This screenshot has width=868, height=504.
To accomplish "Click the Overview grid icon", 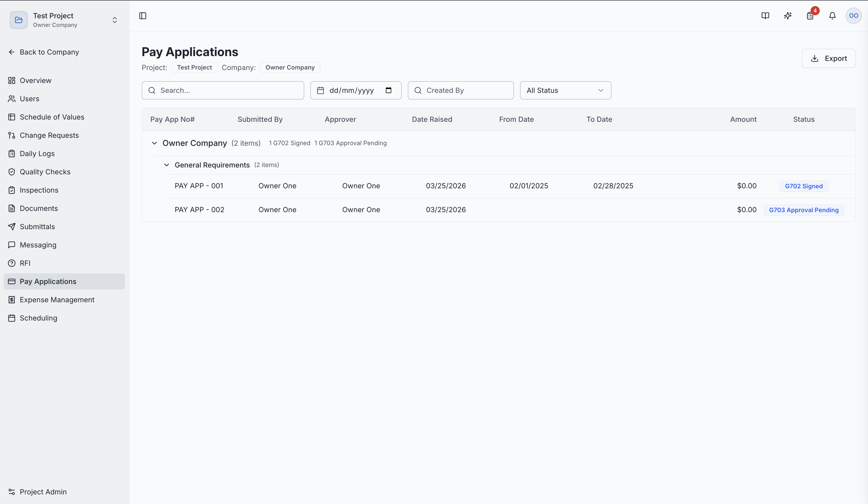I will pyautogui.click(x=12, y=80).
